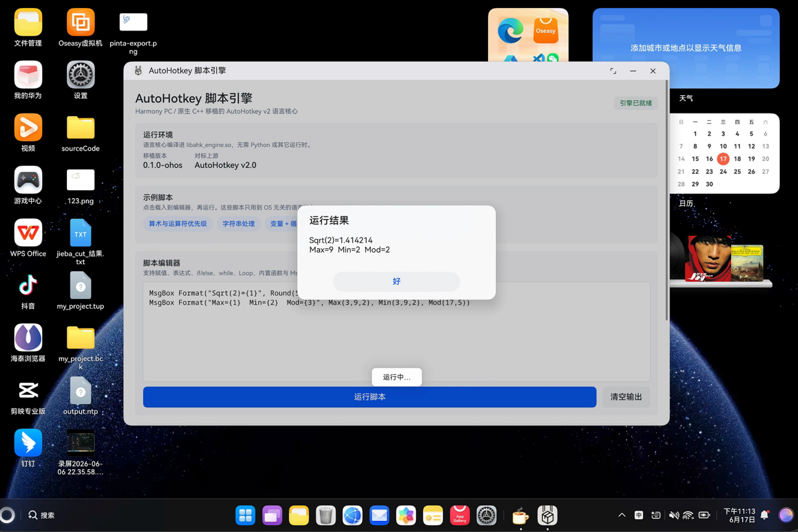Expand the hidden system tray icons chevron
Viewport: 798px width, 532px height.
(622, 515)
